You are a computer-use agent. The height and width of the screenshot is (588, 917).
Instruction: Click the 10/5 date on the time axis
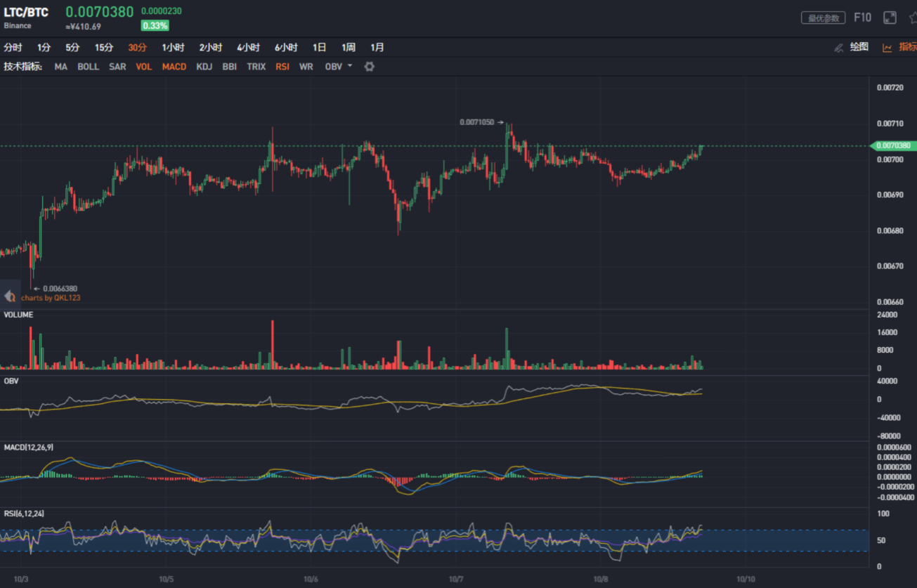(166, 580)
